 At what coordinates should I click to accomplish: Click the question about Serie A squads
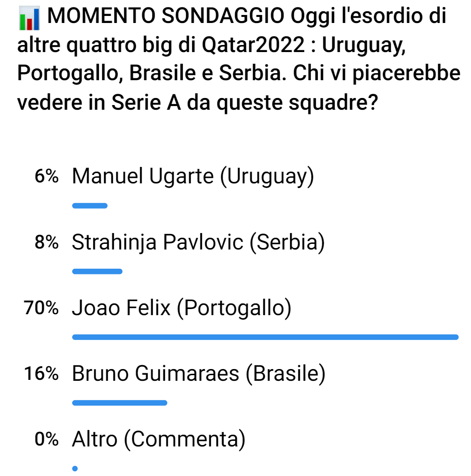197,102
